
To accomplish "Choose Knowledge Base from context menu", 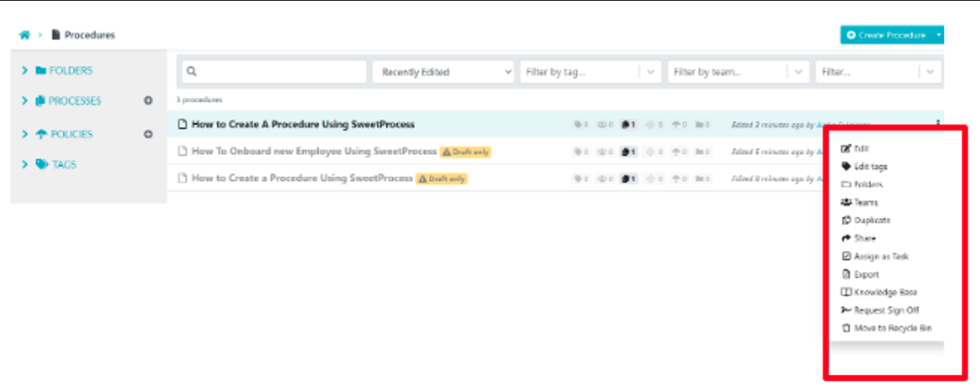I will 885,292.
